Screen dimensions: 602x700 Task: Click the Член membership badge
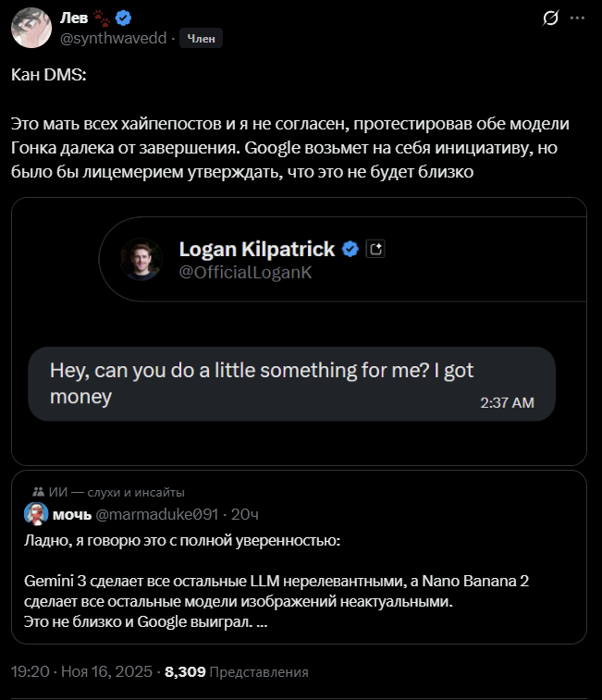pyautogui.click(x=201, y=38)
